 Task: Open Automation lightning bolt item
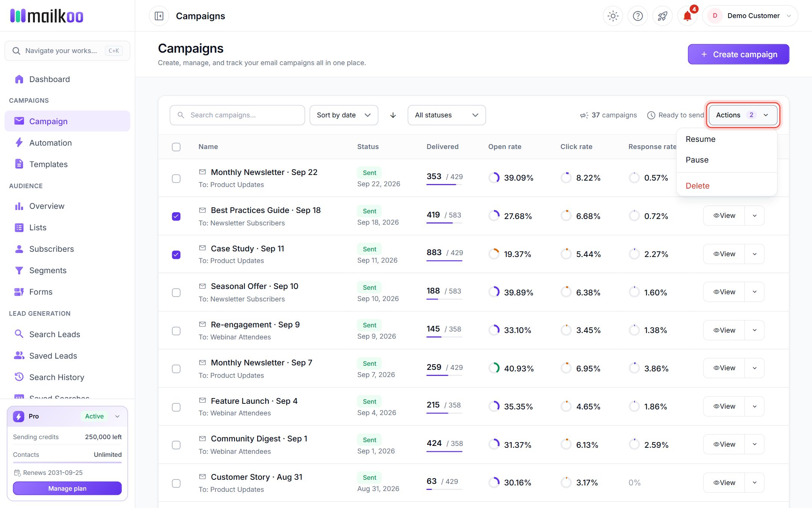click(x=67, y=143)
